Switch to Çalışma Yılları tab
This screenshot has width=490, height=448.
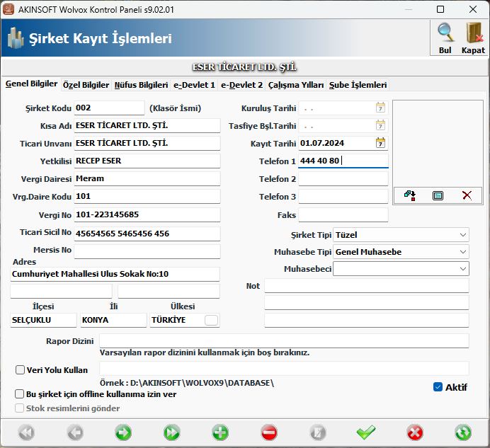pos(296,85)
